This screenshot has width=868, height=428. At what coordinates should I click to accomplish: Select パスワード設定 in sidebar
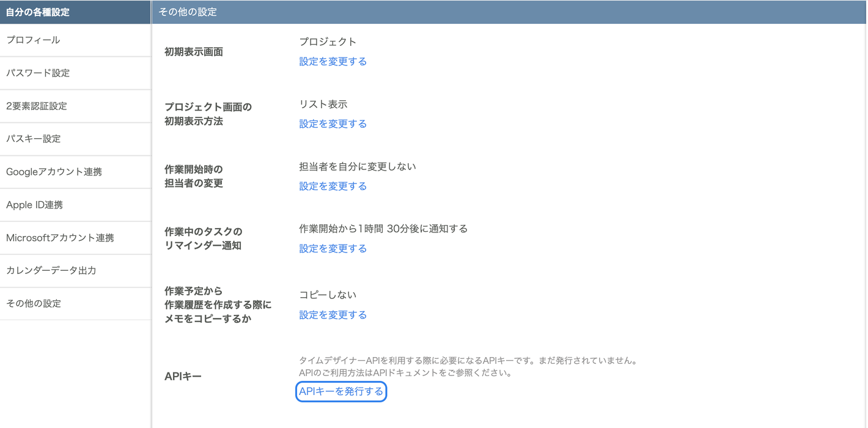(x=75, y=73)
